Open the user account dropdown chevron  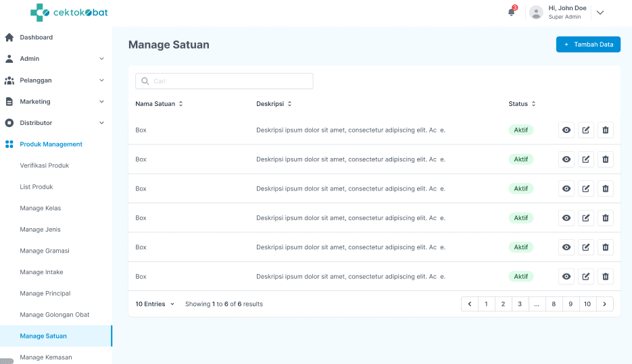point(600,12)
